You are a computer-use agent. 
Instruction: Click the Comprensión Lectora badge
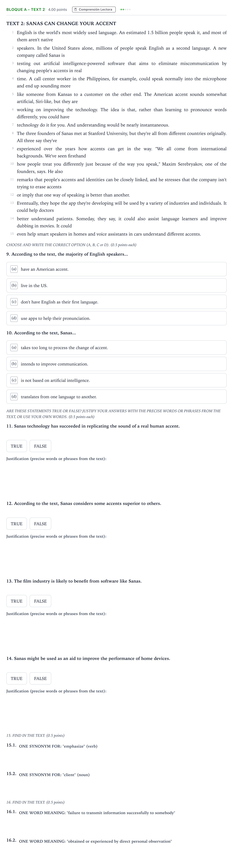[94, 9]
